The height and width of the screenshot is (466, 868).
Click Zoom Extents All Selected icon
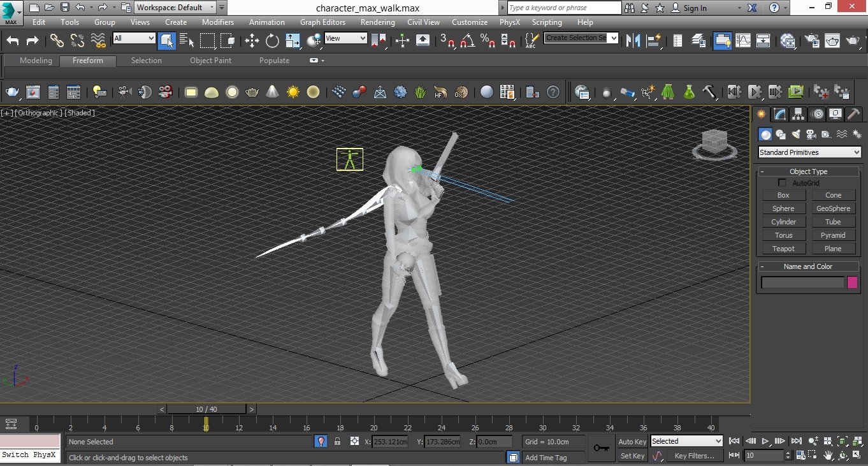tap(858, 441)
